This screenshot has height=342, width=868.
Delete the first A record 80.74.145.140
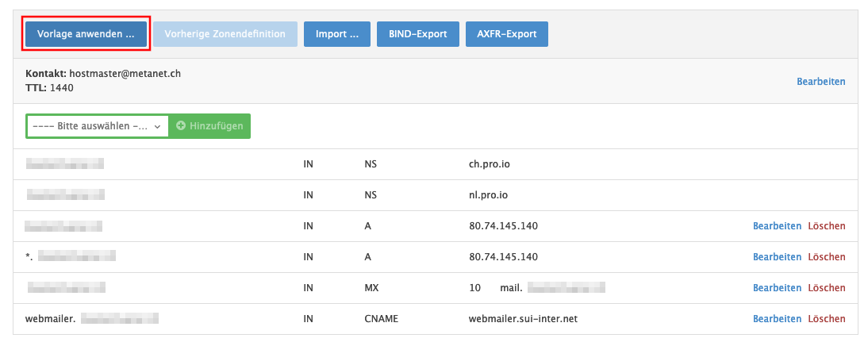coord(826,226)
